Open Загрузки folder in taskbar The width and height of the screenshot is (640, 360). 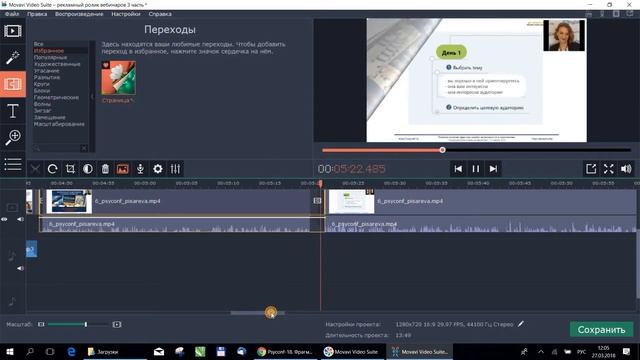pyautogui.click(x=115, y=352)
